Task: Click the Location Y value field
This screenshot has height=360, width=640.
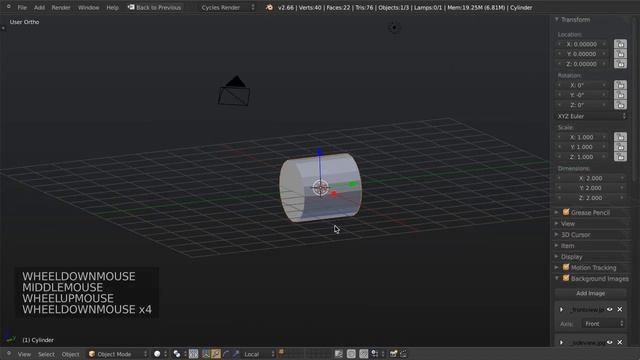Action: pos(582,54)
